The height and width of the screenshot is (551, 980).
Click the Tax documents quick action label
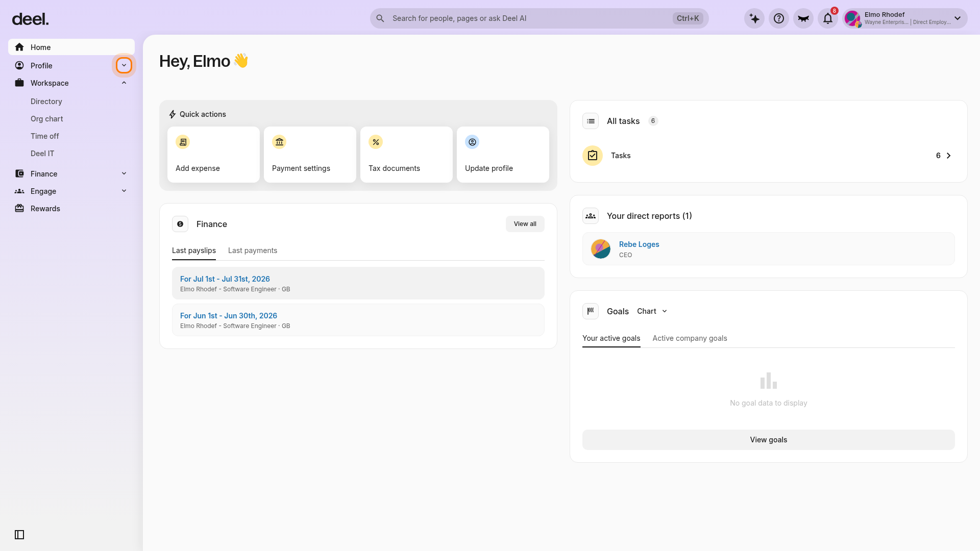pyautogui.click(x=395, y=168)
